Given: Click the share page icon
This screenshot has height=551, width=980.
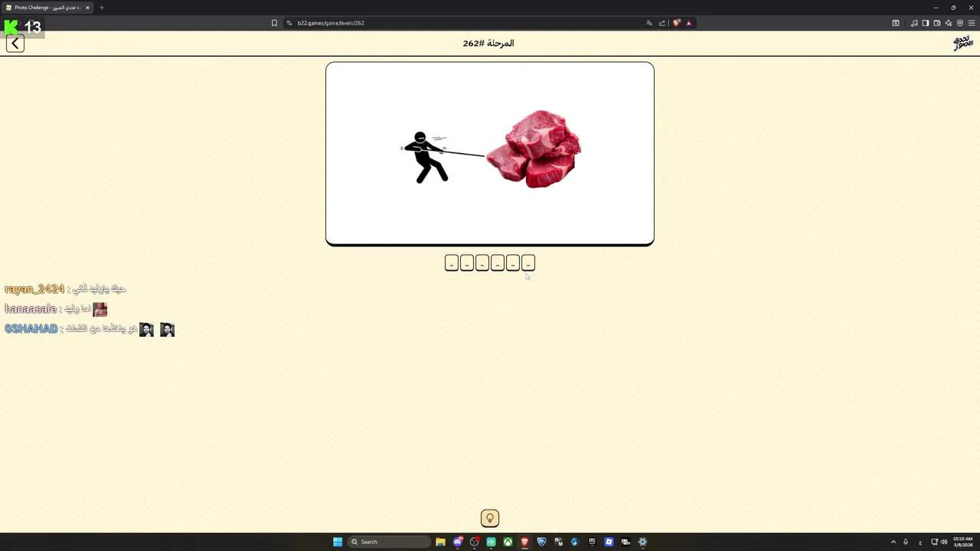Looking at the screenshot, I should click(662, 23).
